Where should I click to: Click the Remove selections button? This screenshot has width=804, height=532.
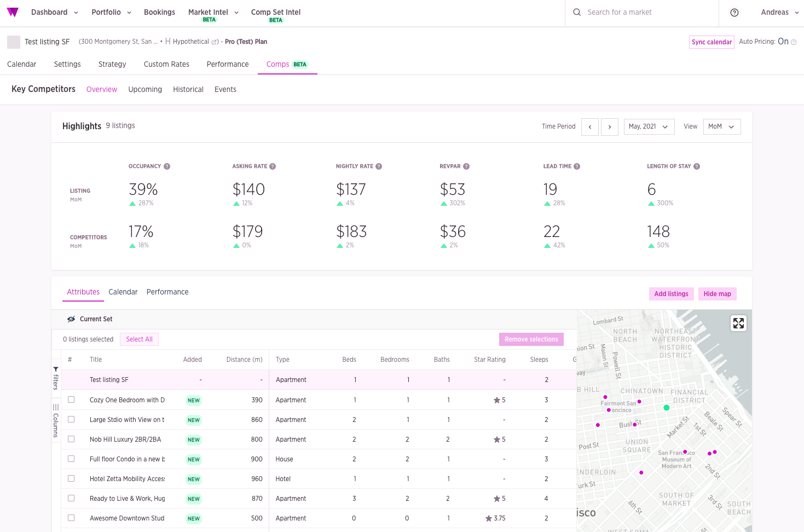point(531,339)
